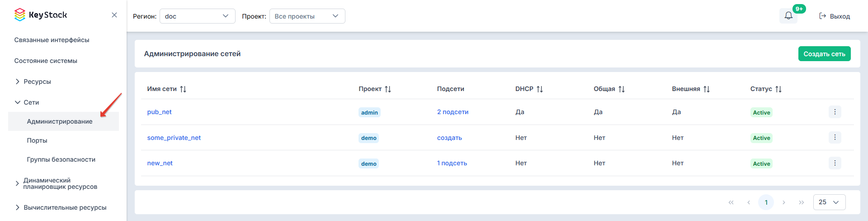The image size is (868, 221).
Task: Open the Проект dropdown
Action: [x=307, y=16]
